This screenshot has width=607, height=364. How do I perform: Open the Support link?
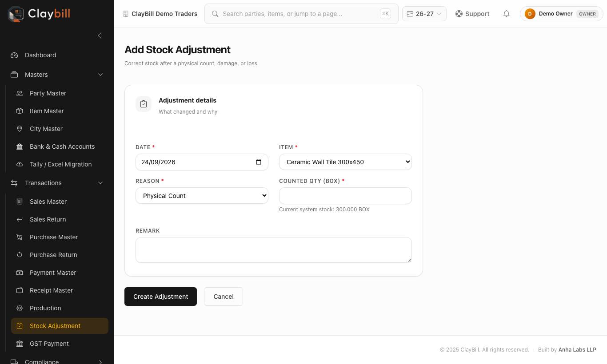pos(472,14)
